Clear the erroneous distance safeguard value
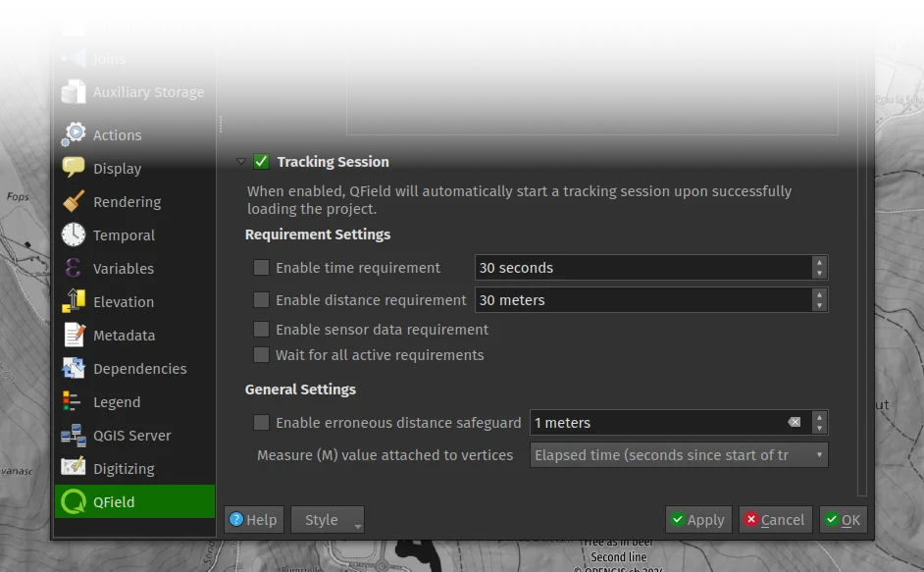This screenshot has width=924, height=572. click(794, 423)
